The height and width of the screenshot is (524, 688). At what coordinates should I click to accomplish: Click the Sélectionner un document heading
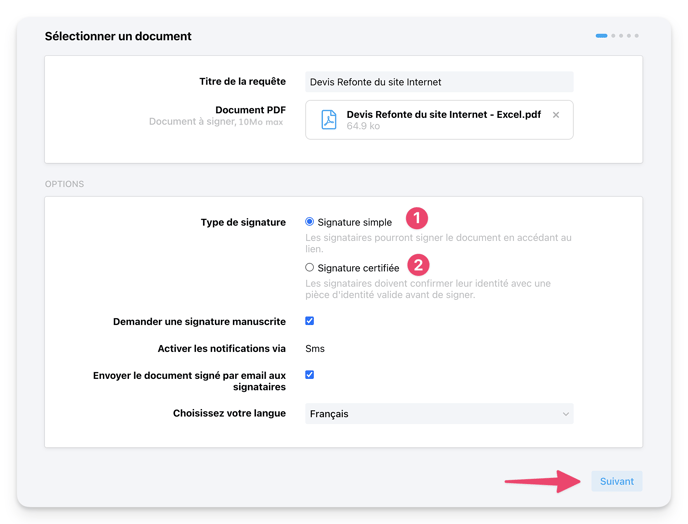coord(118,36)
